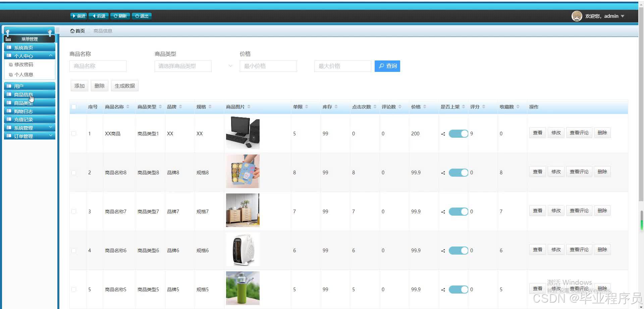Sort by 商品图片 column arrows

point(249,107)
